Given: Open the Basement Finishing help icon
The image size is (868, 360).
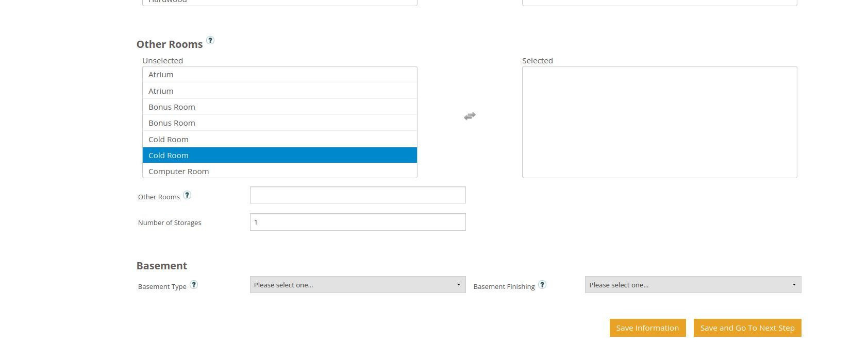Looking at the screenshot, I should tap(542, 285).
